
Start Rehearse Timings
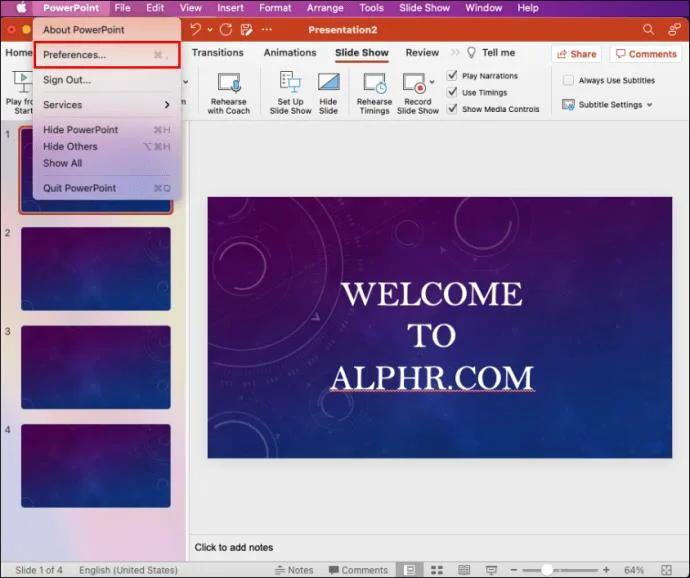[x=374, y=94]
